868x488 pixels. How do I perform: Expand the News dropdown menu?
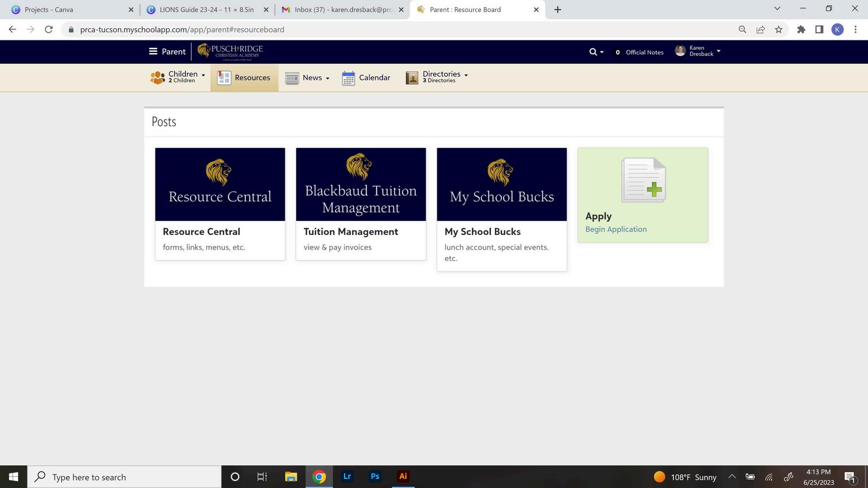coord(328,79)
